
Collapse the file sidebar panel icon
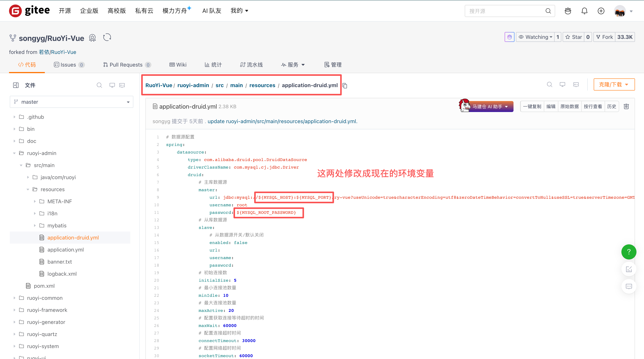16,85
